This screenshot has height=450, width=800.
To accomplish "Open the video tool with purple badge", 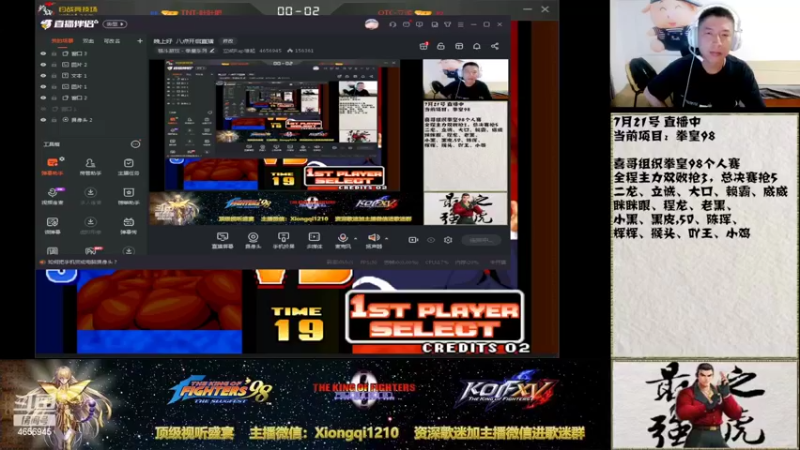I will 53,196.
